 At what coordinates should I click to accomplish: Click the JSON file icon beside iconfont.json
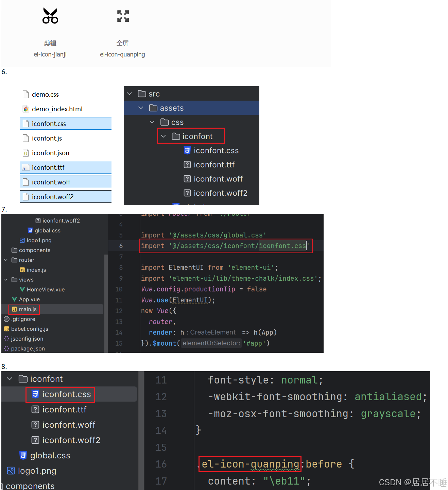pyautogui.click(x=25, y=153)
